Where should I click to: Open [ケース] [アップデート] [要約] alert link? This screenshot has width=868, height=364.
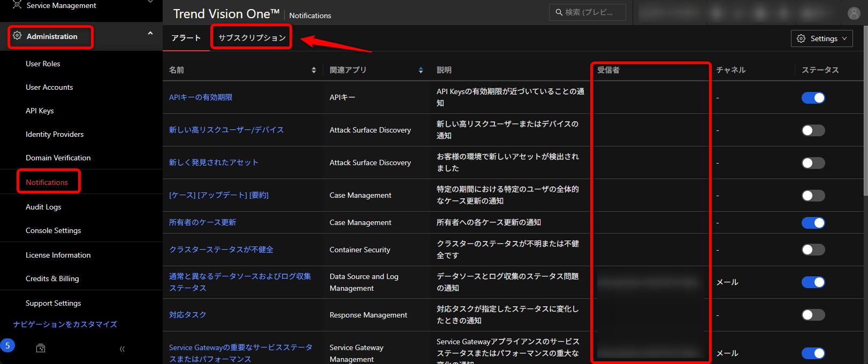coord(219,195)
